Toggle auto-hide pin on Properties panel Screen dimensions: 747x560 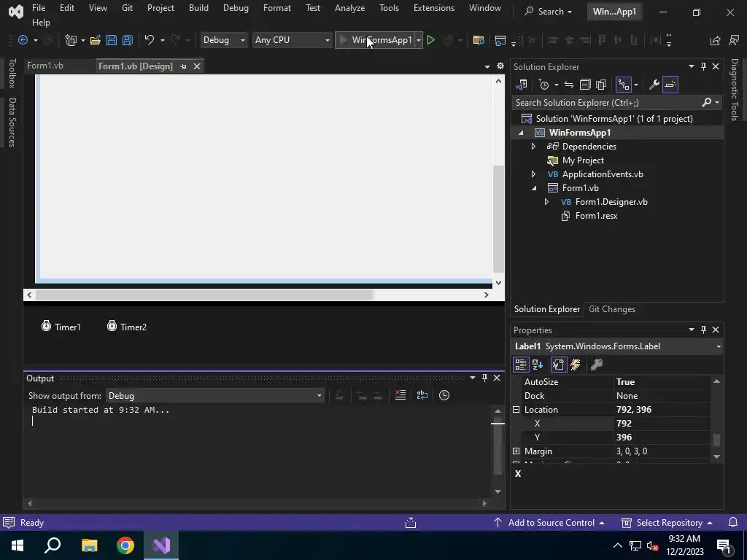click(703, 330)
